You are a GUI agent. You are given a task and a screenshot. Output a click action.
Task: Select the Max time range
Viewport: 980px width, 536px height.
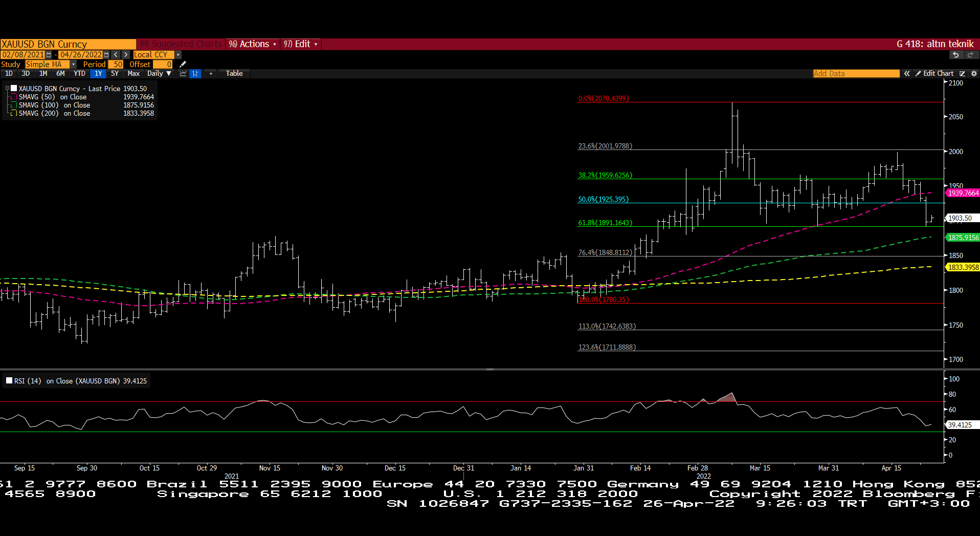133,74
